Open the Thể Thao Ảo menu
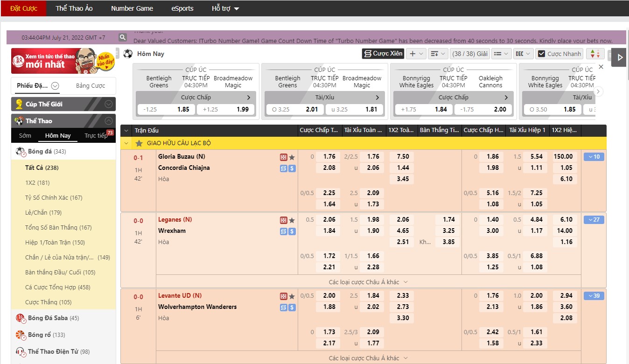Viewport: 629px width, 364px height. (74, 8)
